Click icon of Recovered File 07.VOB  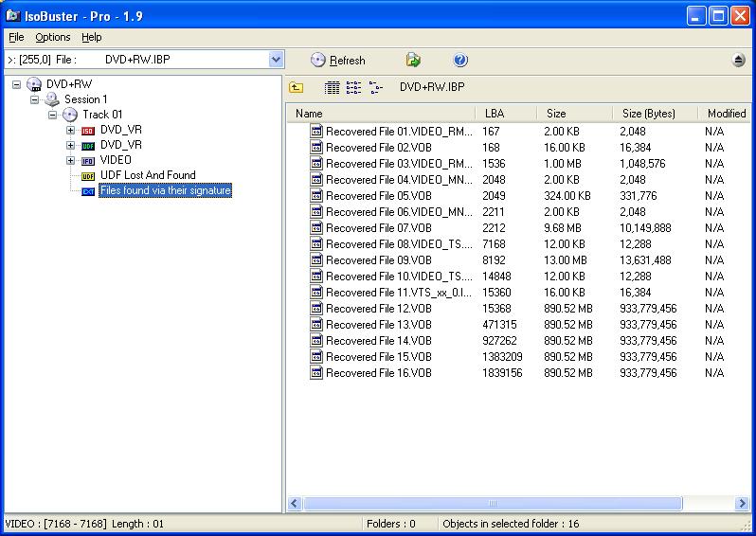pyautogui.click(x=316, y=227)
